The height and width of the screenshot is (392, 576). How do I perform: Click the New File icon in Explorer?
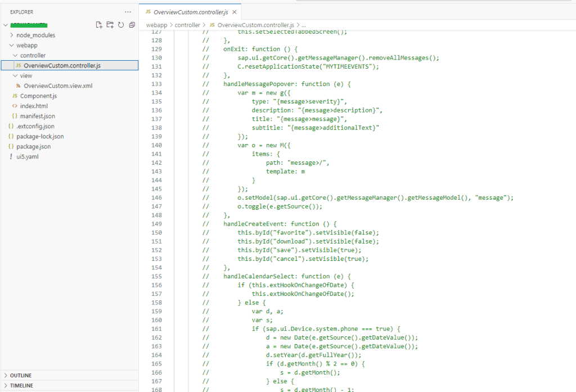click(x=98, y=25)
